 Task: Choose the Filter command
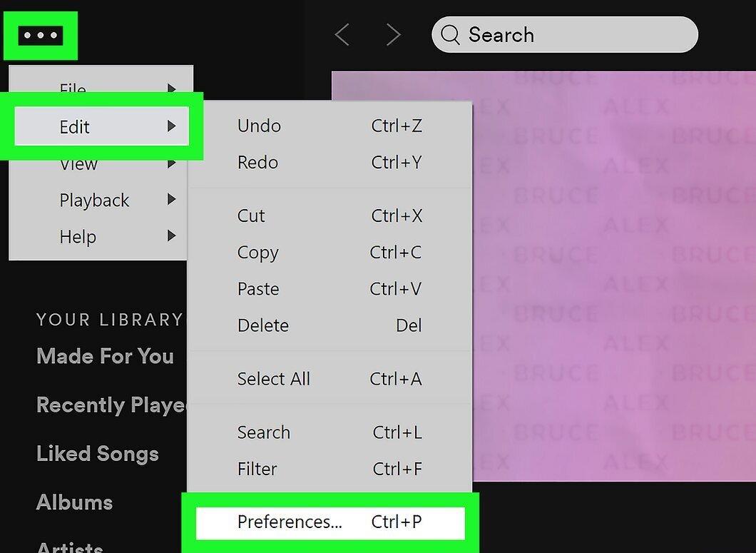coord(330,469)
